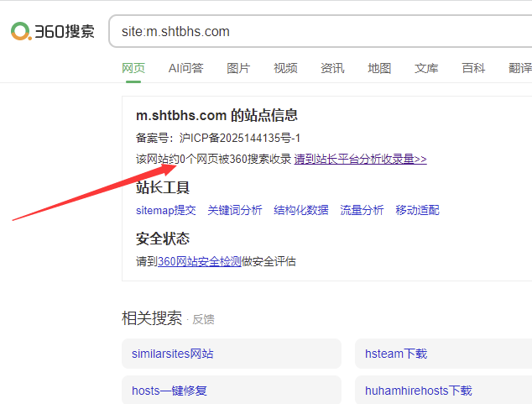
Task: Open the 资讯 tab
Action: (x=332, y=68)
